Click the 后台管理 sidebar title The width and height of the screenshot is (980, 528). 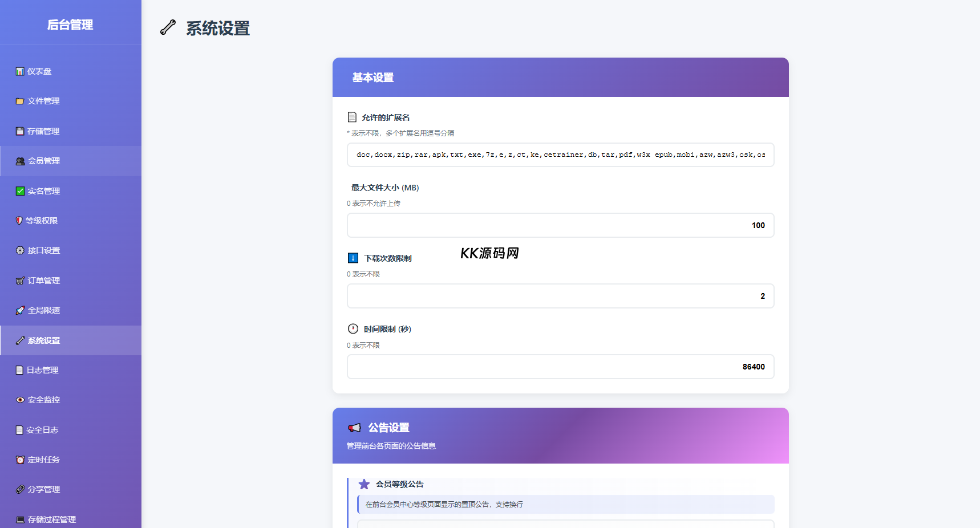(70, 25)
